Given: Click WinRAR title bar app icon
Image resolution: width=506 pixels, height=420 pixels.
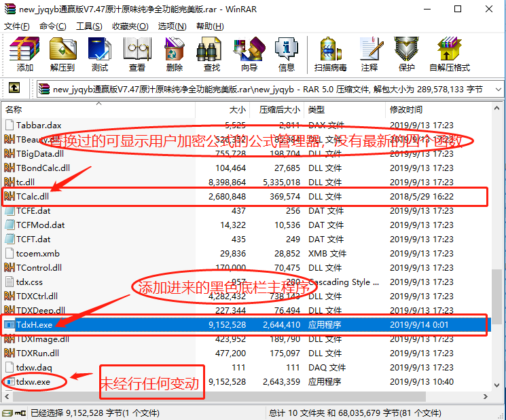Looking at the screenshot, I should [x=10, y=9].
